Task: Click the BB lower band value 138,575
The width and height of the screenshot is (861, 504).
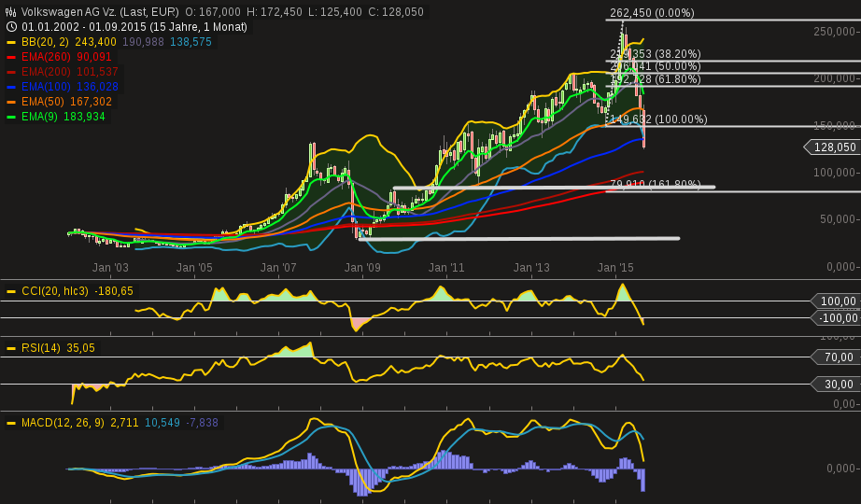Action: point(191,42)
